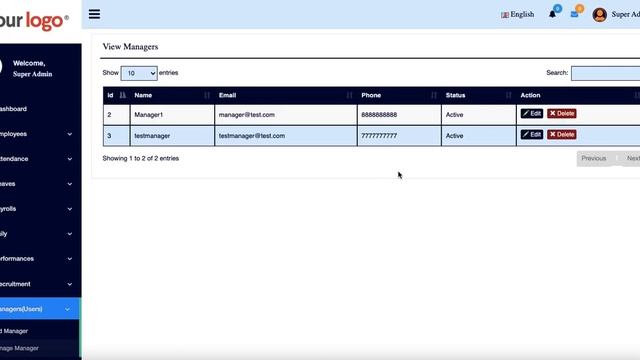Open the notifications bell
This screenshot has height=360, width=640.
[x=552, y=14]
